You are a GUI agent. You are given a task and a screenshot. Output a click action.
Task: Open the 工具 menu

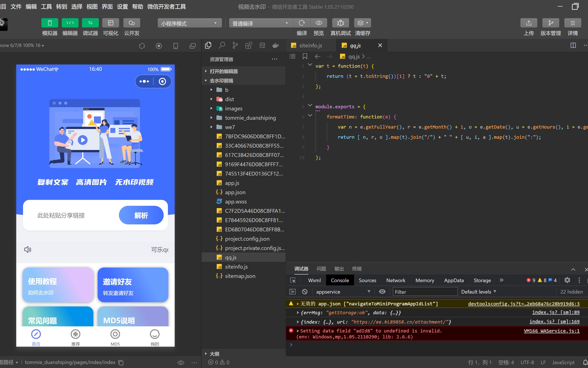(46, 7)
